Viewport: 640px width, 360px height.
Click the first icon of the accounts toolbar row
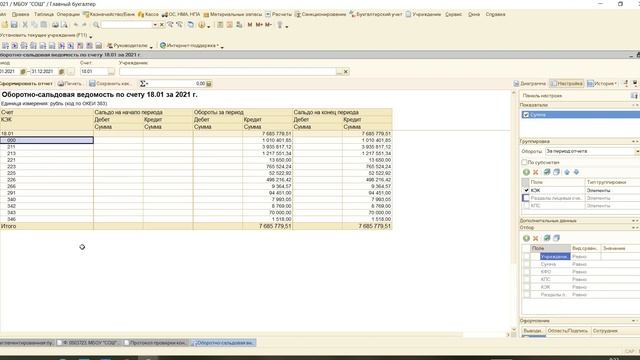click(5, 46)
